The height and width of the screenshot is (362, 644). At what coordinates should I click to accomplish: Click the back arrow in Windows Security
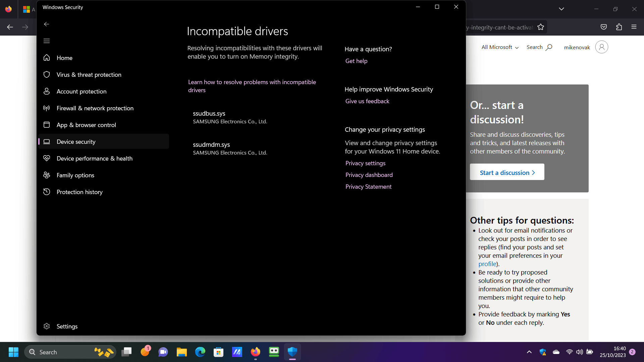[47, 24]
